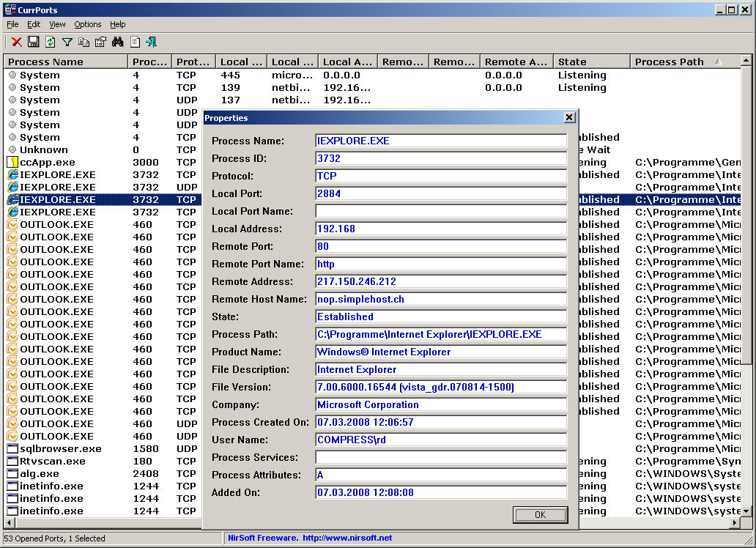The image size is (756, 548).
Task: Click the Unknown process row icon
Action: coord(12,149)
